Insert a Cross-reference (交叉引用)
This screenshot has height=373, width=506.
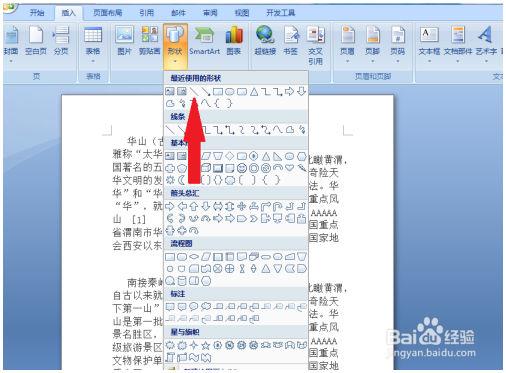tap(315, 45)
